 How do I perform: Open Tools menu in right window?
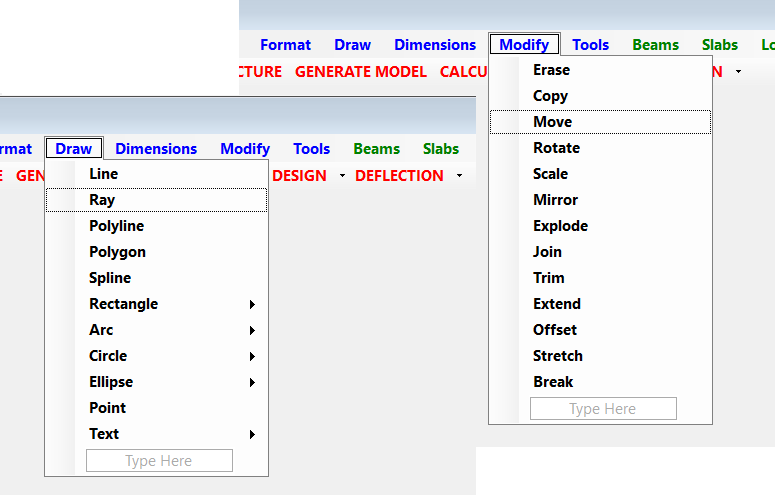pos(591,45)
